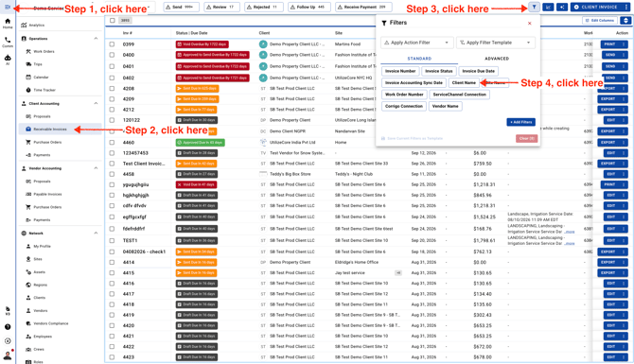The height and width of the screenshot is (364, 634).
Task: Open Vendors Compliance in the sidebar
Action: [50, 323]
